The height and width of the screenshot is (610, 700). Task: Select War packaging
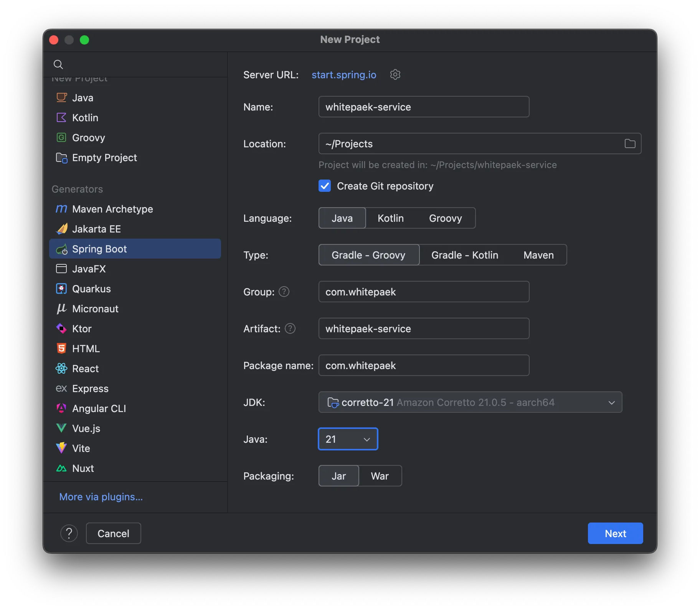(380, 476)
